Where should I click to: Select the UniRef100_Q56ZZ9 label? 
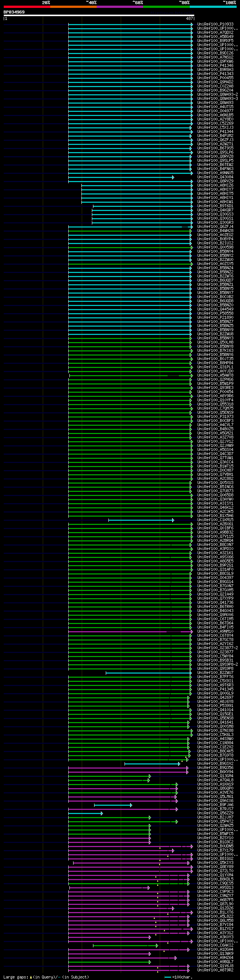point(215,813)
